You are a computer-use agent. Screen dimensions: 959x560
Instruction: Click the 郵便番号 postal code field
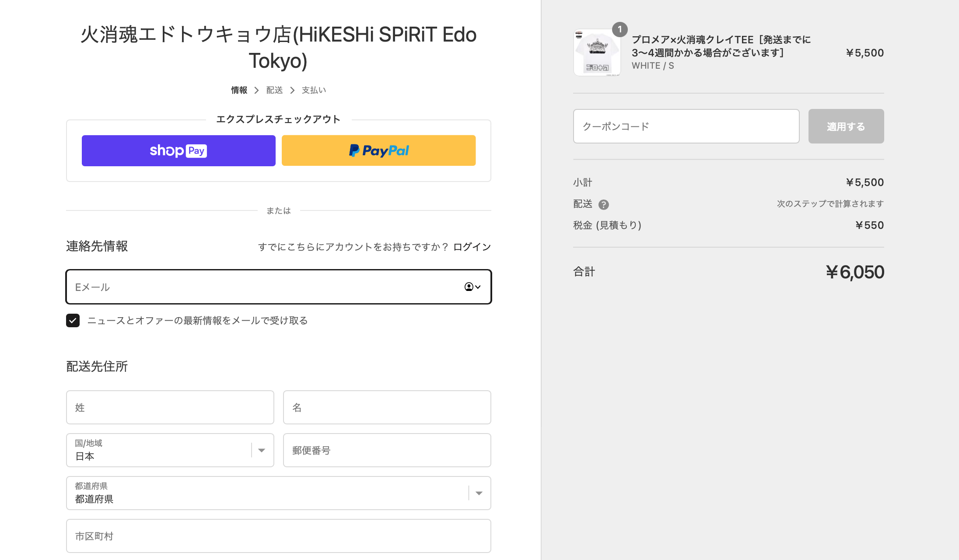tap(387, 450)
